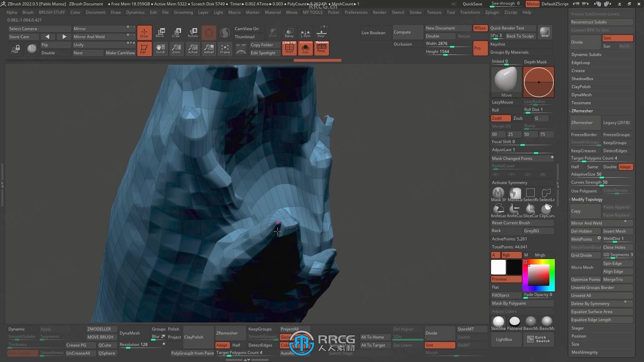Select the Move tool in toolbar
Viewport: 644px width, 362px height.
(x=160, y=32)
